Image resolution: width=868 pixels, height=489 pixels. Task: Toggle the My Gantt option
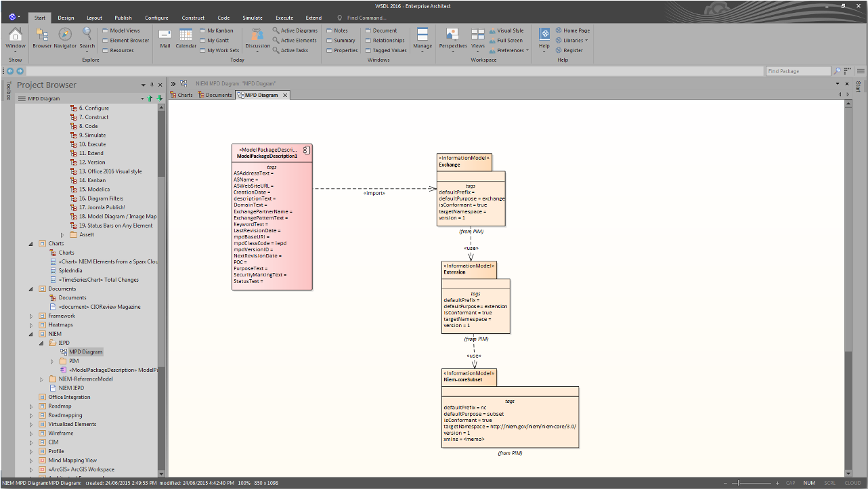[215, 40]
